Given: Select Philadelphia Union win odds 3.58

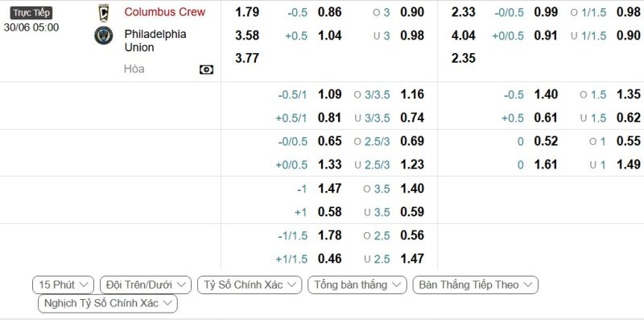Looking at the screenshot, I should pos(247,35).
